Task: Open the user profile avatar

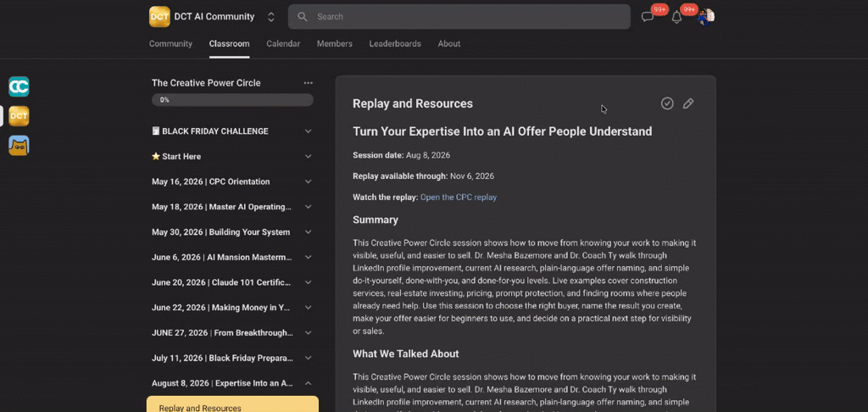Action: click(706, 17)
